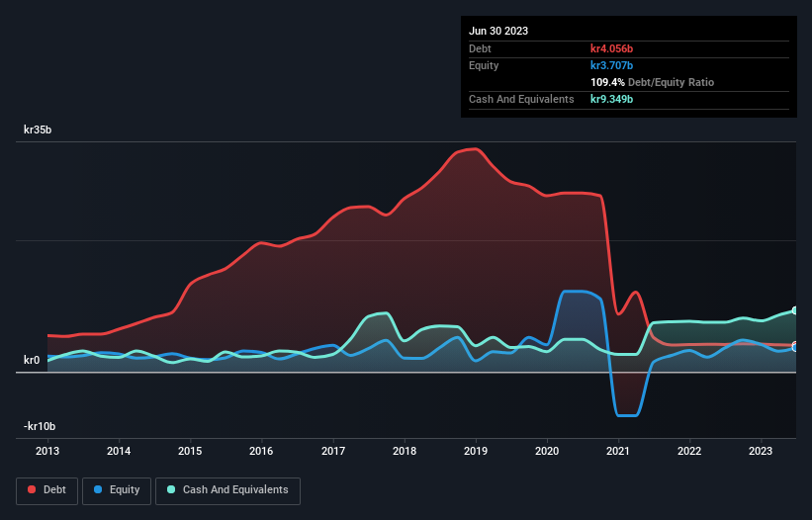Click the 2019 x-axis label
Screen dimensions: 812x520
pyautogui.click(x=476, y=451)
